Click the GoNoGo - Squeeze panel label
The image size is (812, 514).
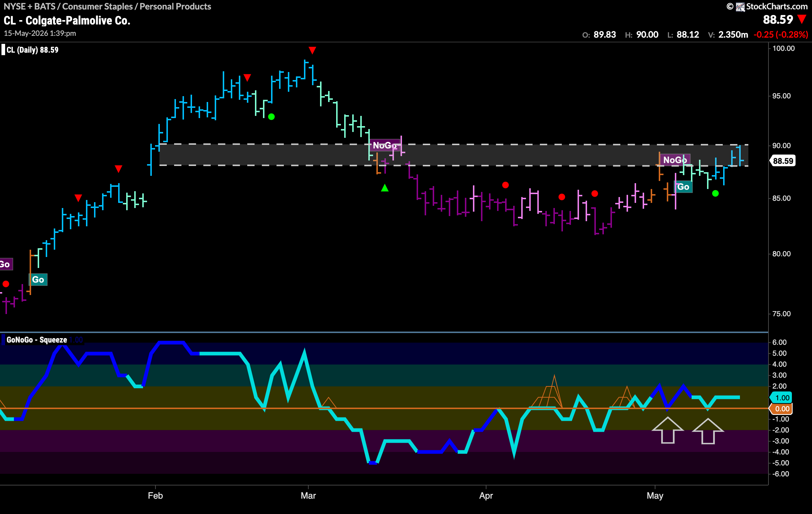tap(37, 340)
